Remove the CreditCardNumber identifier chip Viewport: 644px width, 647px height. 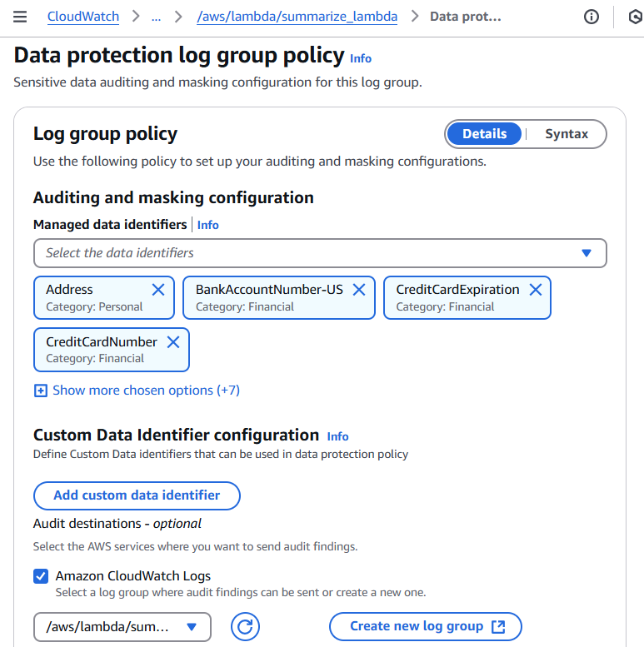173,342
